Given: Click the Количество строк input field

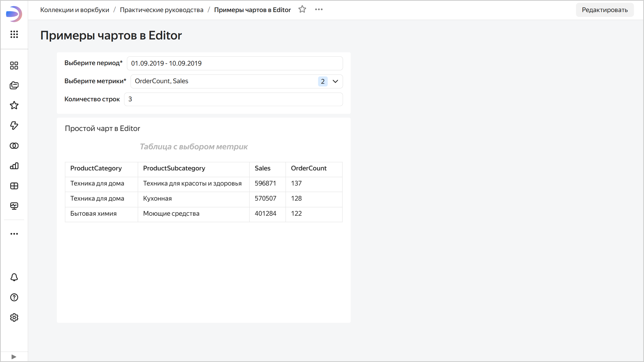Looking at the screenshot, I should [233, 99].
